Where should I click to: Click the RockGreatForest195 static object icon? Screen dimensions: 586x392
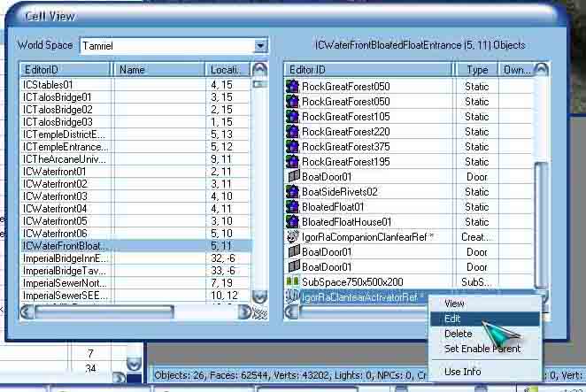click(x=292, y=161)
